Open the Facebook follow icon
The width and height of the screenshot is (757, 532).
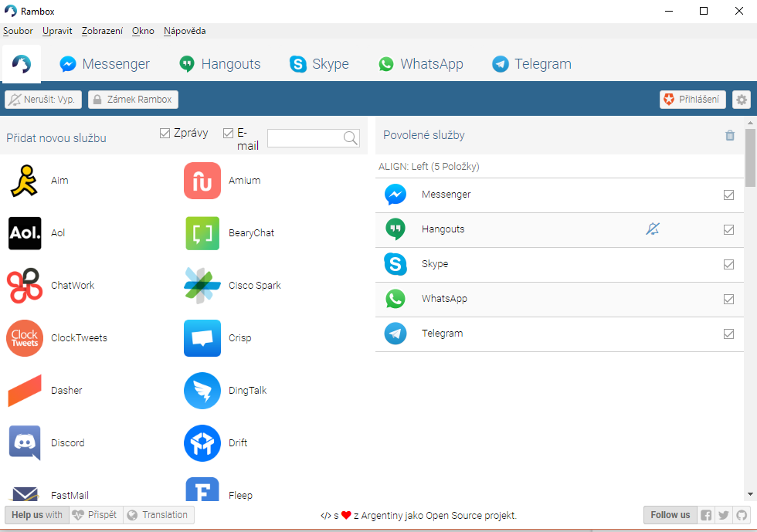click(706, 515)
